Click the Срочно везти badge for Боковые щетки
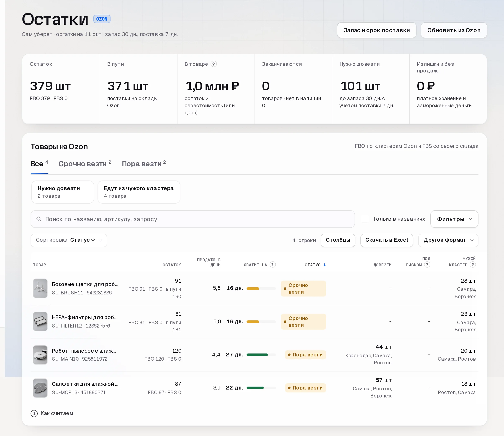Viewport: 504px width, 436px height. point(303,289)
